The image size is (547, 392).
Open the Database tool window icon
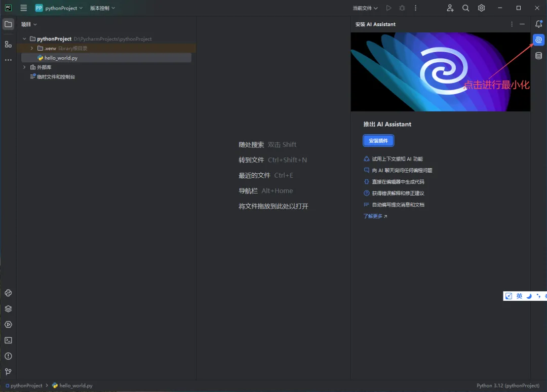[x=538, y=55]
